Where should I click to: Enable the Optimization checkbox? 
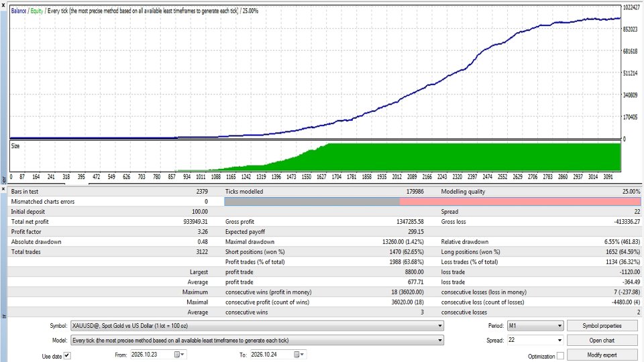[560, 356]
